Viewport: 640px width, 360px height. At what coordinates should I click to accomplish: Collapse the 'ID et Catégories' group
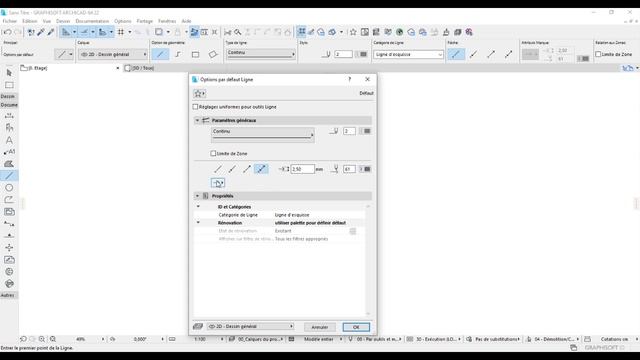pos(198,207)
